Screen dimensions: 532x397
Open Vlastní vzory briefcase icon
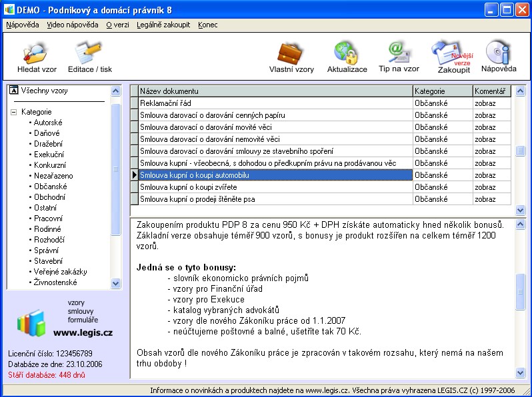[x=291, y=53]
